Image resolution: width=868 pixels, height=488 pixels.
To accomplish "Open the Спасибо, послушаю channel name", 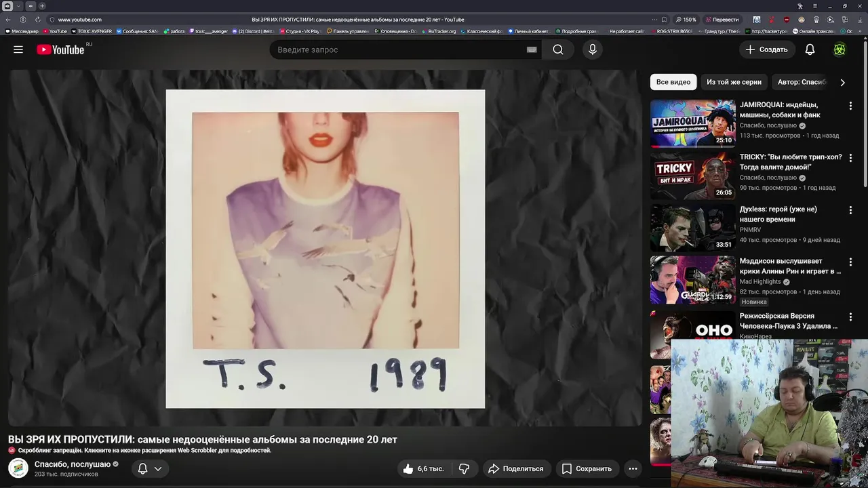I will (73, 464).
